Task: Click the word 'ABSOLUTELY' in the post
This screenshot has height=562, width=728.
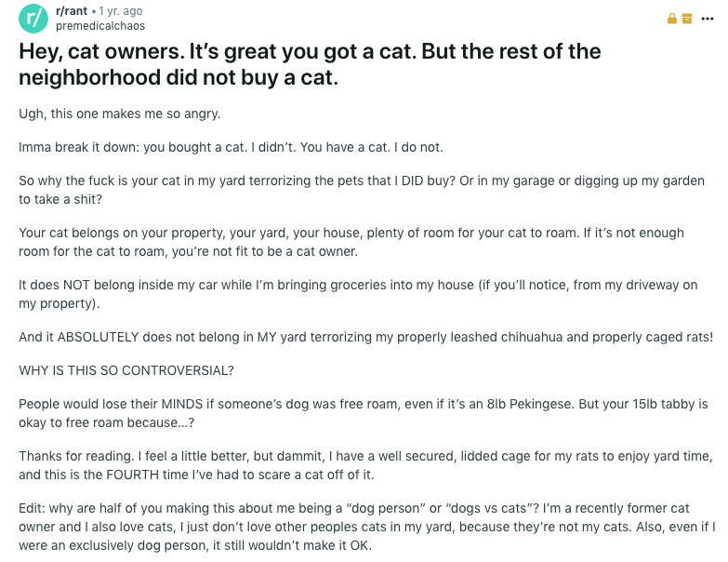Action: 98,337
